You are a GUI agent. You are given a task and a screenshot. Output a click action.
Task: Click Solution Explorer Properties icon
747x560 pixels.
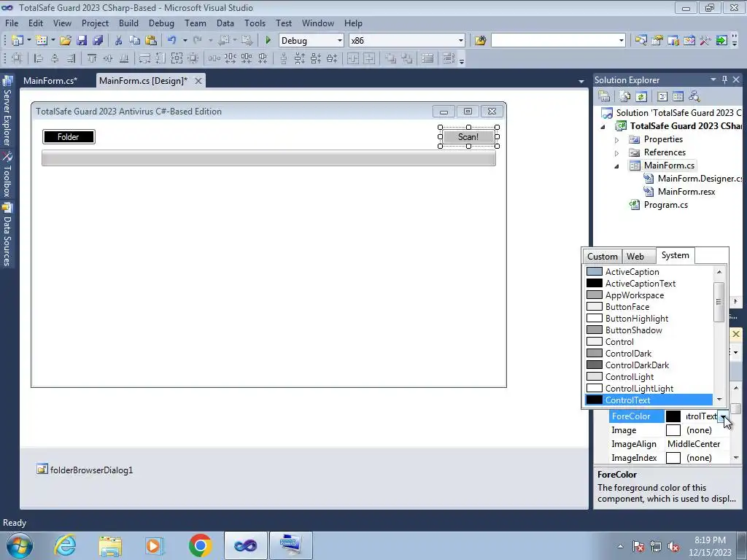tap(604, 97)
